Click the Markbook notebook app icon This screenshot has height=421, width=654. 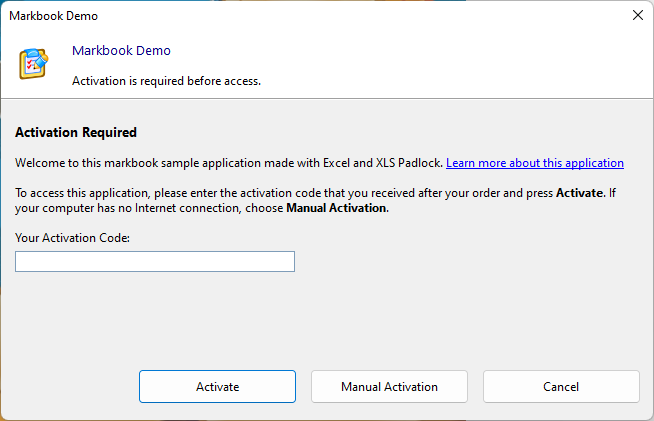click(35, 63)
